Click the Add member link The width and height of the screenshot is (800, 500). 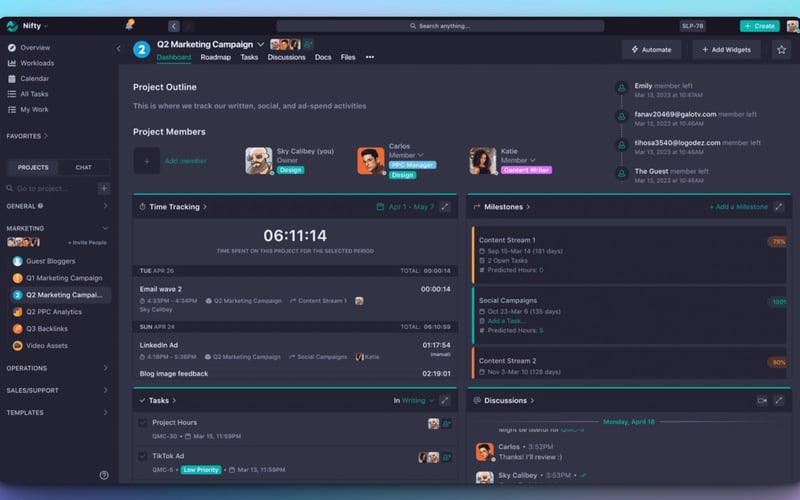click(185, 161)
